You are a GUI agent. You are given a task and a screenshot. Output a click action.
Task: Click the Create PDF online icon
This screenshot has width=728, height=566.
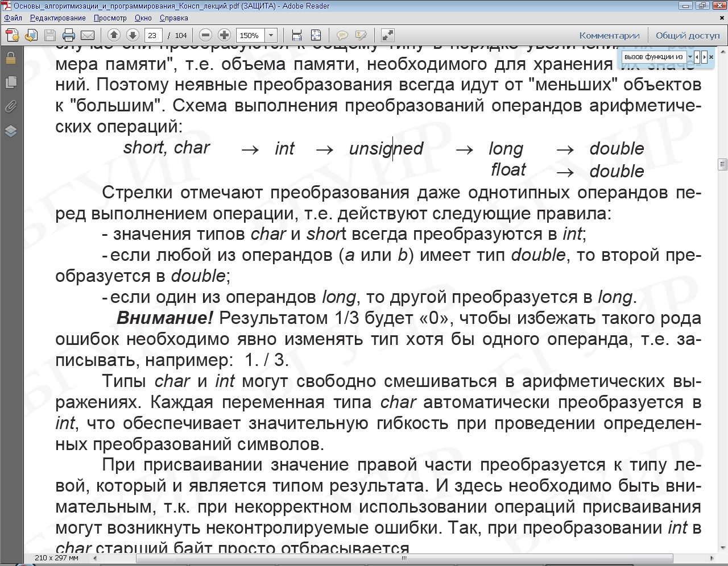point(13,35)
